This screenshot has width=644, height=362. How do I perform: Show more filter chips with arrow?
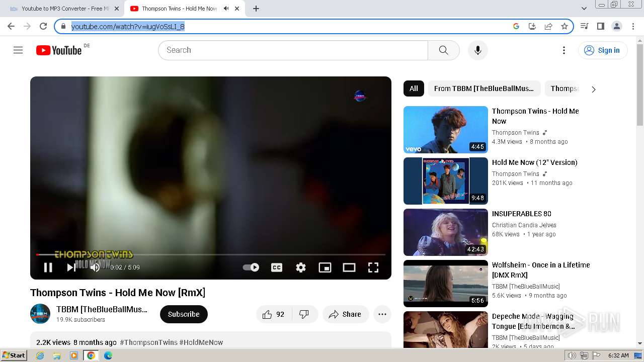click(593, 89)
